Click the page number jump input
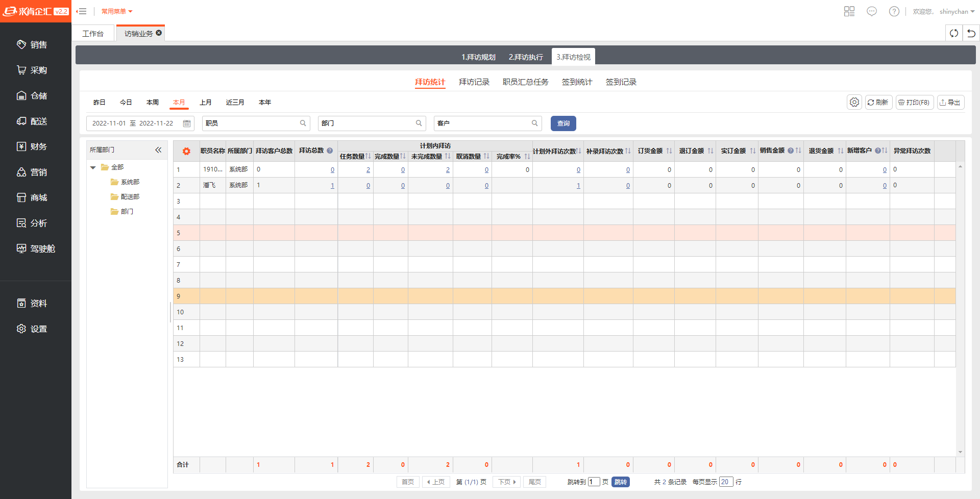Screen dimensions: 980x499 click(594, 482)
